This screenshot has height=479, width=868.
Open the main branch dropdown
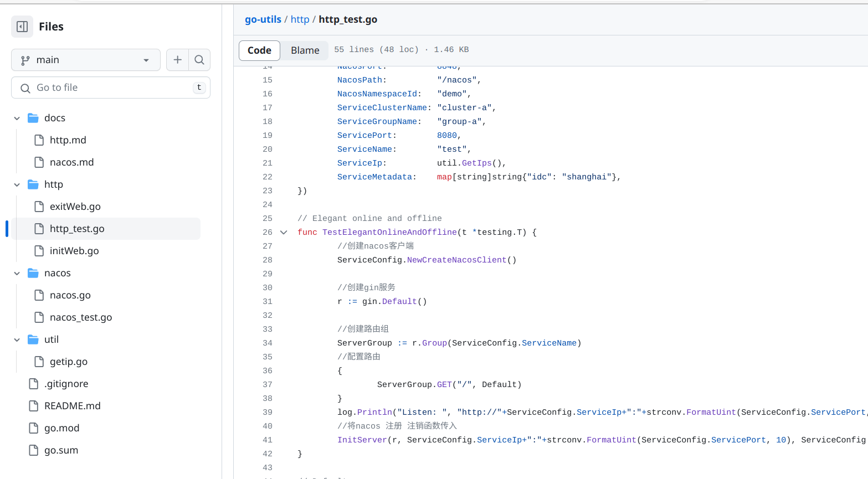pyautogui.click(x=86, y=60)
